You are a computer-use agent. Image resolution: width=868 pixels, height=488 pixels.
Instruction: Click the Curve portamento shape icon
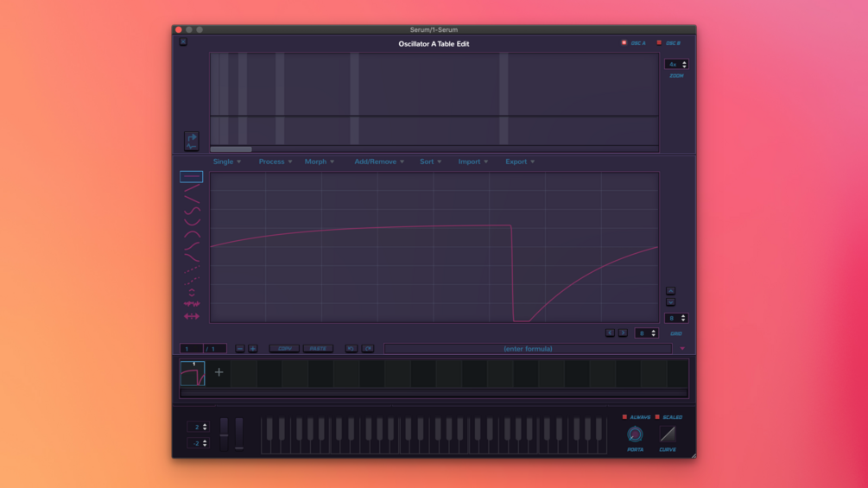point(668,434)
